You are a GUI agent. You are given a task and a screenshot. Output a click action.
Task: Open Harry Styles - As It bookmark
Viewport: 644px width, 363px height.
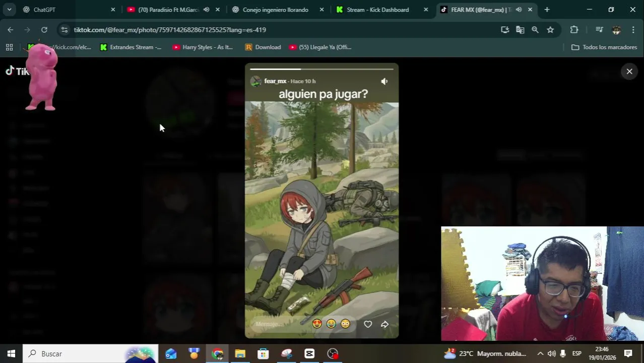pos(203,47)
